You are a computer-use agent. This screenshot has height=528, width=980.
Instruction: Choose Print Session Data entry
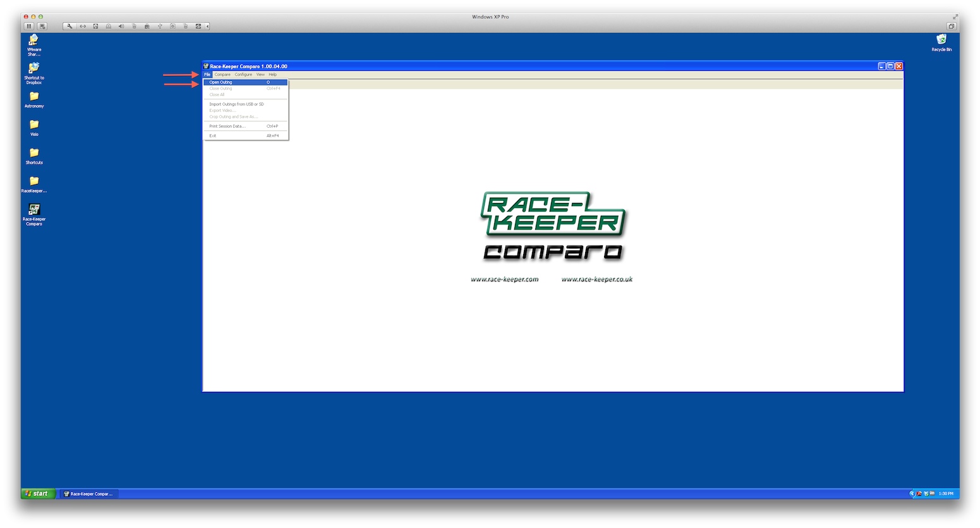pos(245,126)
